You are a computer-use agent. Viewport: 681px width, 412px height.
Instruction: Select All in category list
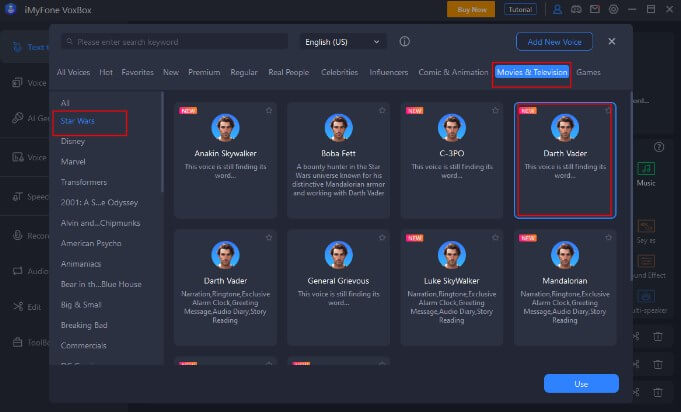tap(65, 103)
